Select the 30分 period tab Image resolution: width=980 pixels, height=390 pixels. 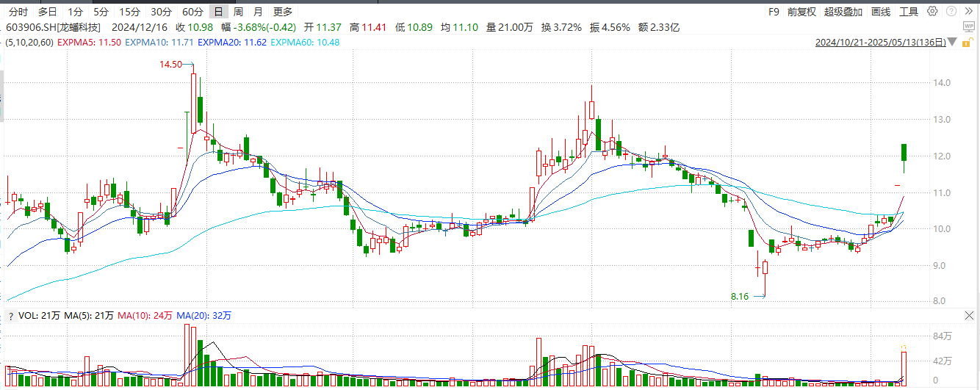coord(161,11)
